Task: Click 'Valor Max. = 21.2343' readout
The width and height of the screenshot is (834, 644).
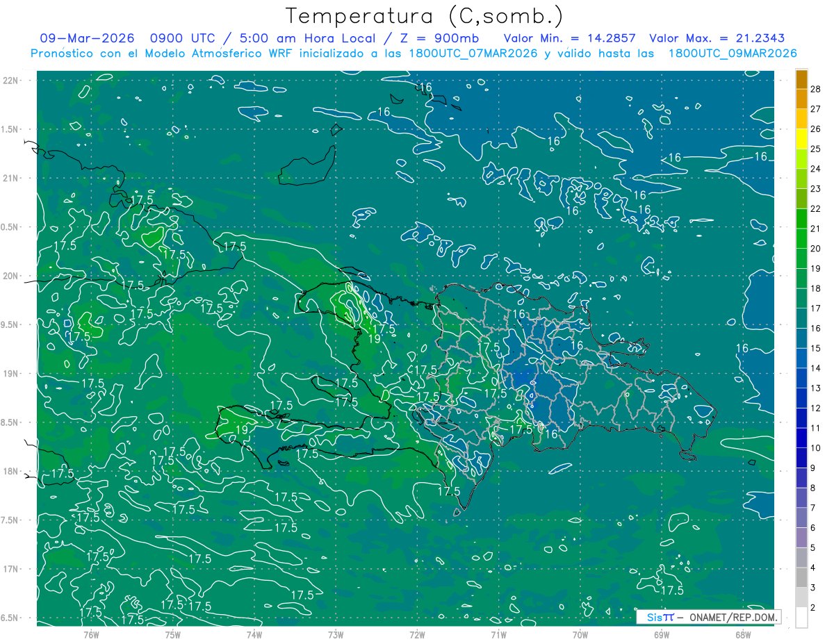Action: point(717,38)
